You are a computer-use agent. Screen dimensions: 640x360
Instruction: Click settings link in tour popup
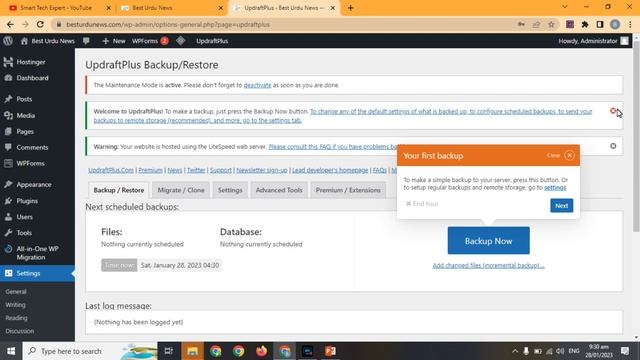tap(555, 188)
